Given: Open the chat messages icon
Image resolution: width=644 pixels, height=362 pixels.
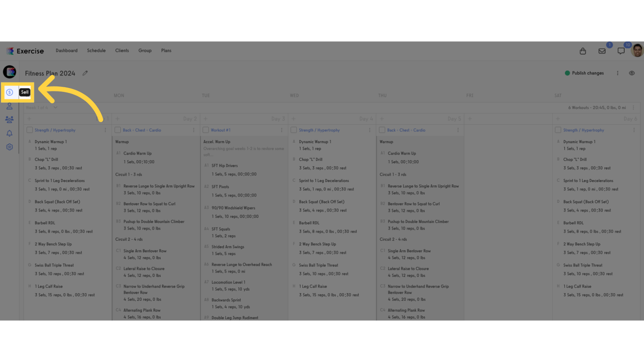Looking at the screenshot, I should (x=621, y=51).
